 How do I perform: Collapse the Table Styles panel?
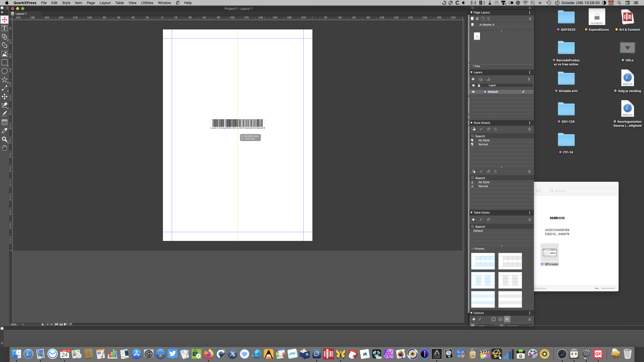click(x=472, y=213)
